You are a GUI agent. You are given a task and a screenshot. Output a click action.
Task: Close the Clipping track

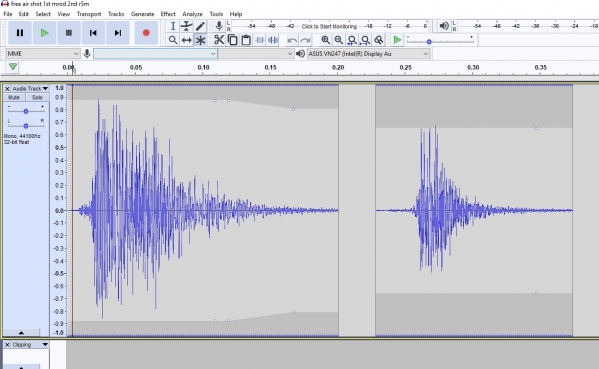pyautogui.click(x=7, y=345)
